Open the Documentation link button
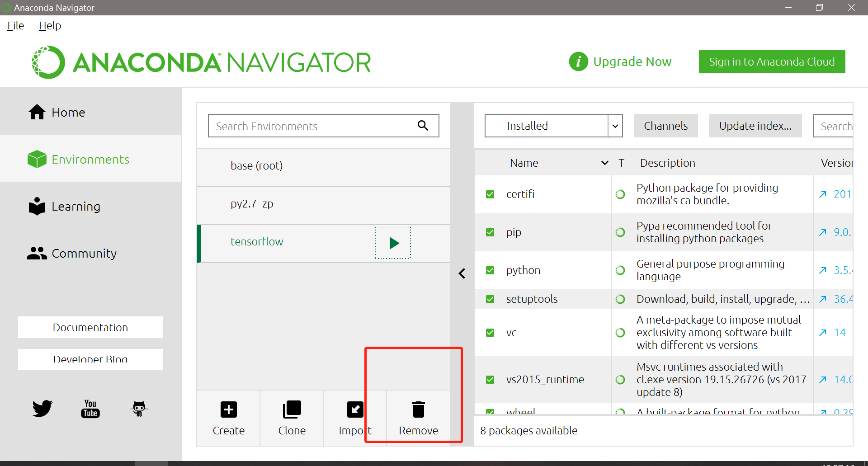Viewport: 868px width, 466px height. (90, 327)
